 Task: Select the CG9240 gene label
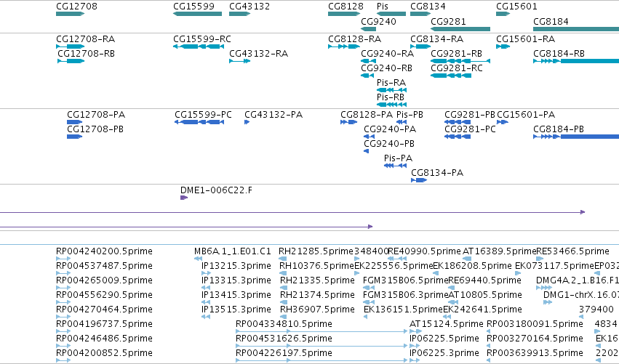coord(378,21)
